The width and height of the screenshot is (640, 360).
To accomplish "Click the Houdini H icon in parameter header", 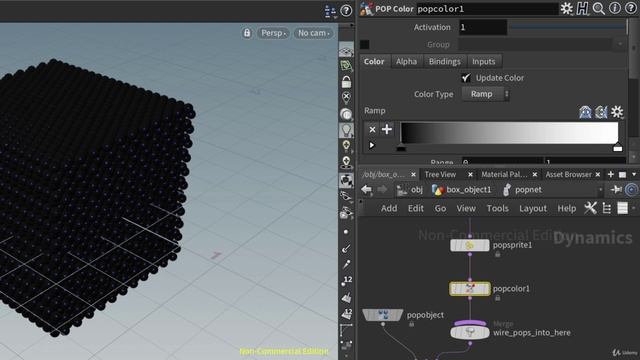I will click(582, 9).
